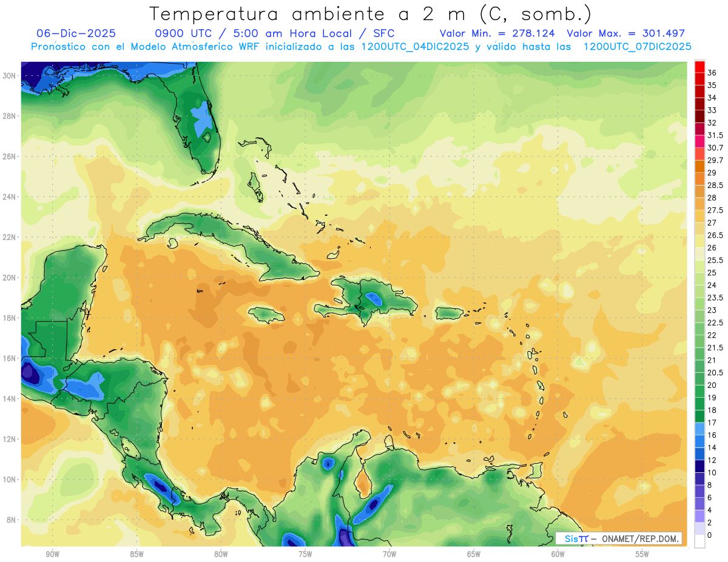Click legend value 31.5 on the color bar
This screenshot has width=728, height=562.
[x=716, y=135]
